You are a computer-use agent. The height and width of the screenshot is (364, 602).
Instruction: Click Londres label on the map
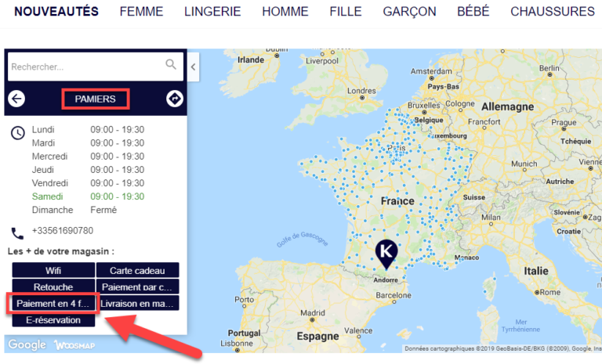click(x=361, y=91)
